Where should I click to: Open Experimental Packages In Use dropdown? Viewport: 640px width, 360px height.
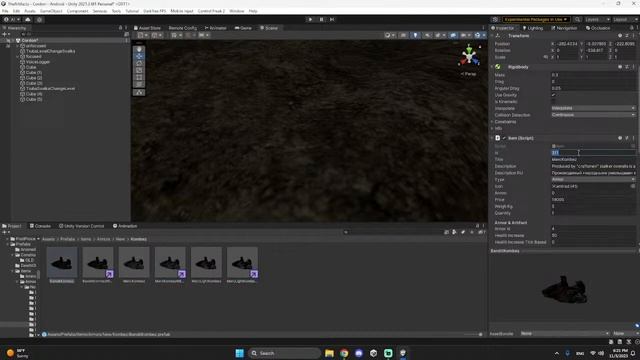click(536, 19)
